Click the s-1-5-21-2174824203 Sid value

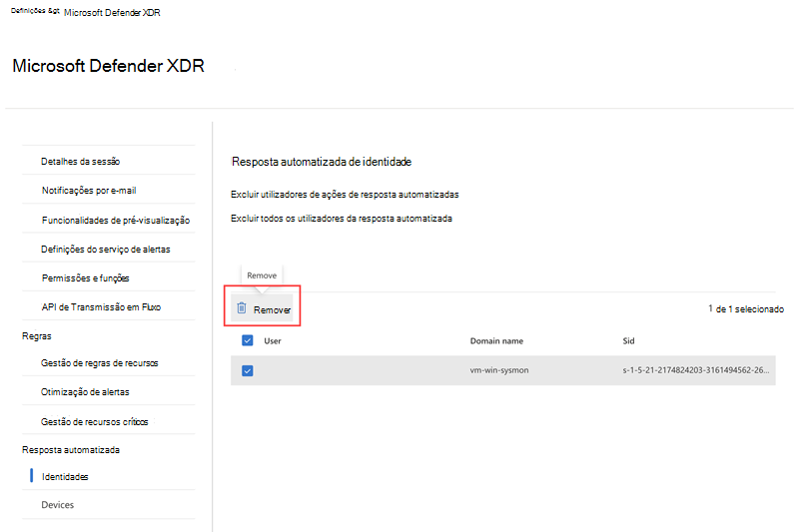(x=696, y=370)
